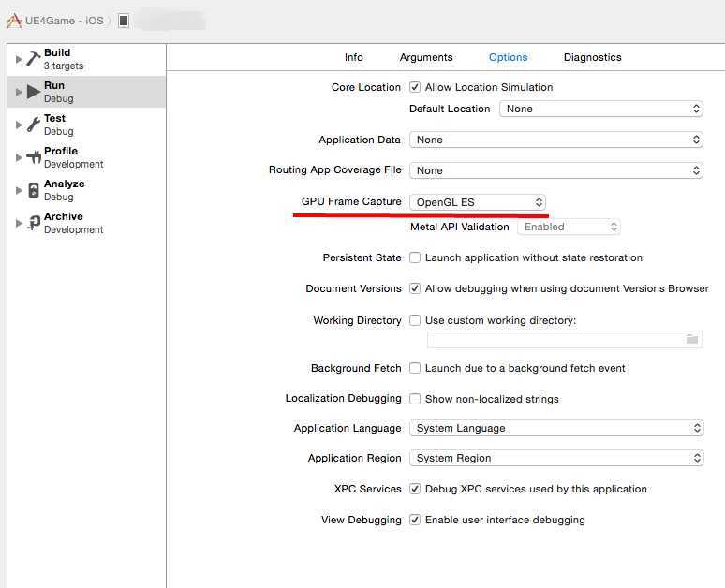Open the Default Location dropdown
The image size is (725, 588).
[x=601, y=110]
